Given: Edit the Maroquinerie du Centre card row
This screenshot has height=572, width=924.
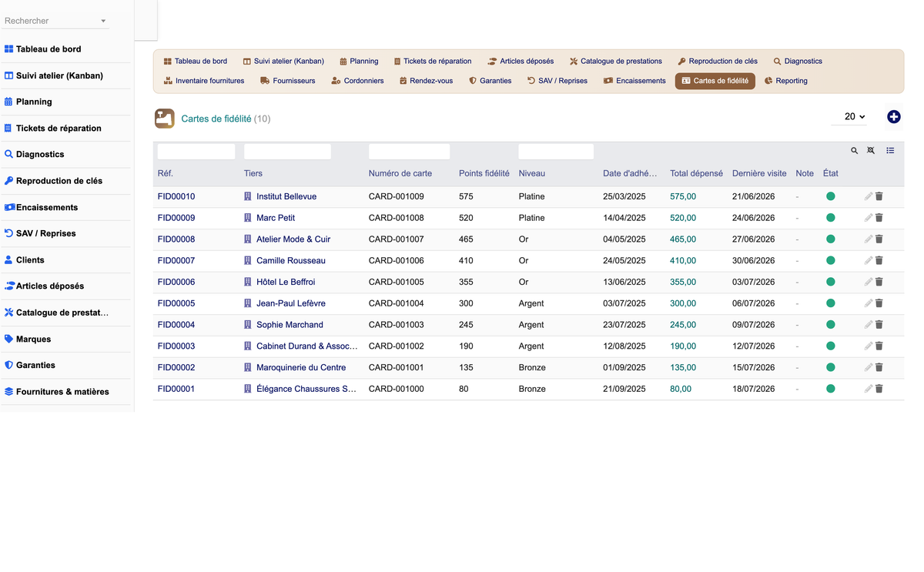Looking at the screenshot, I should [868, 367].
